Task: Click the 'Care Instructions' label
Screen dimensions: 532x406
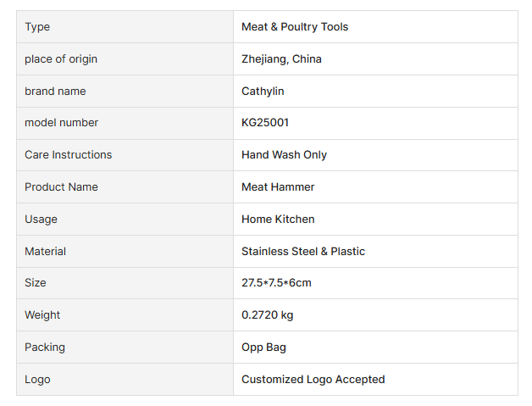Action: [68, 155]
